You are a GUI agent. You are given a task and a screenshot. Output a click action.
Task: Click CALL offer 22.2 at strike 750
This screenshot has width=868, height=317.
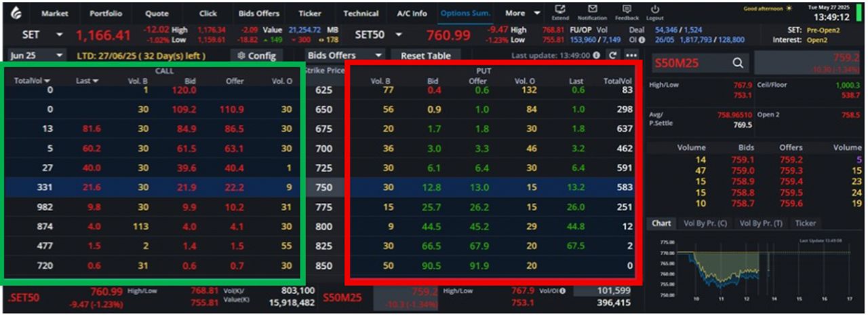pyautogui.click(x=235, y=187)
